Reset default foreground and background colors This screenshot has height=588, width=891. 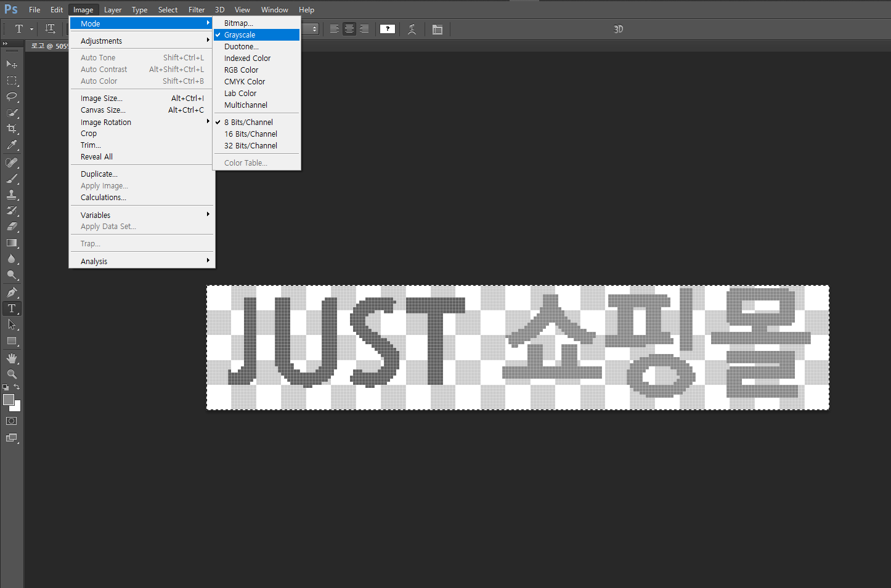pos(6,387)
